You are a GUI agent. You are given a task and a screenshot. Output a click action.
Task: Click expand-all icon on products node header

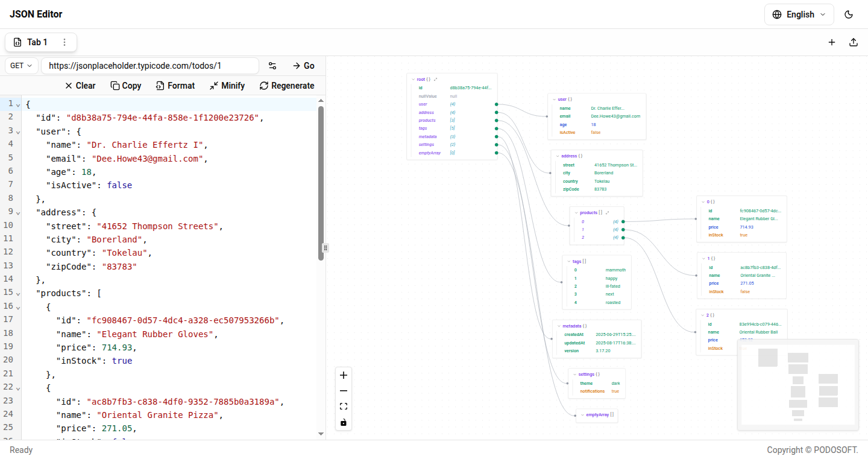coord(607,213)
